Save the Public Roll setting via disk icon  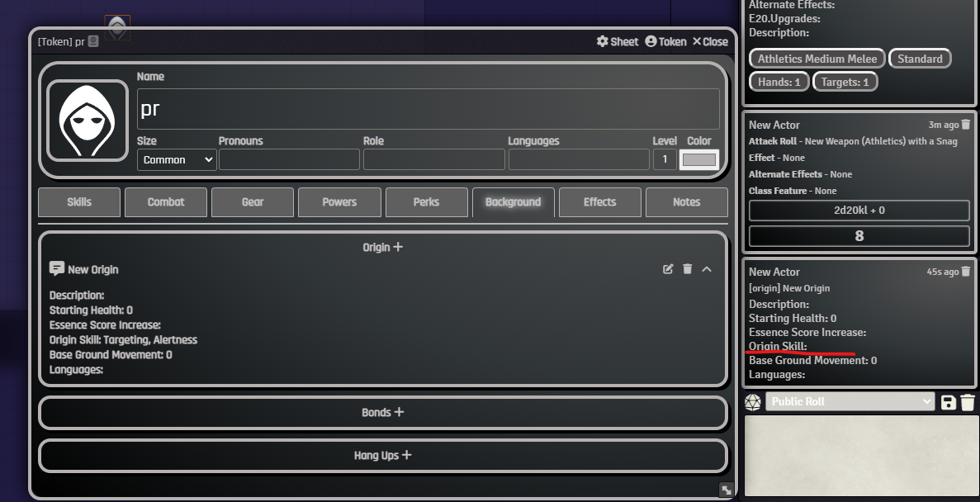(x=947, y=401)
